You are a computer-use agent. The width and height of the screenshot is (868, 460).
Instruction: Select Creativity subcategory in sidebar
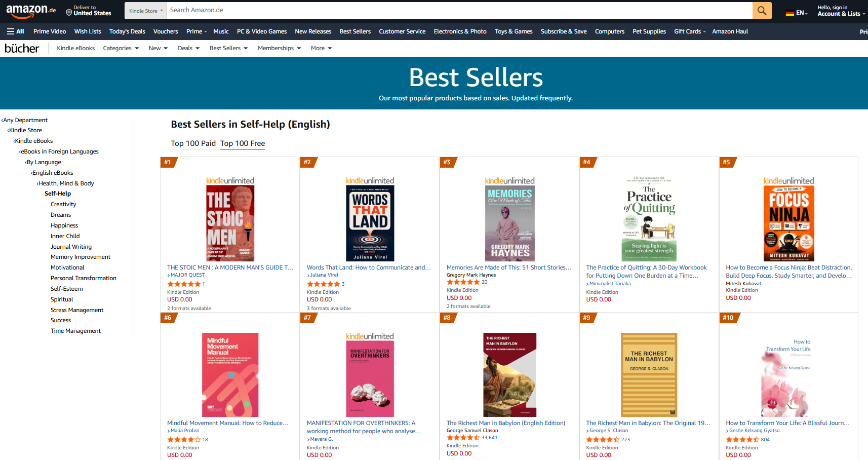pyautogui.click(x=63, y=204)
